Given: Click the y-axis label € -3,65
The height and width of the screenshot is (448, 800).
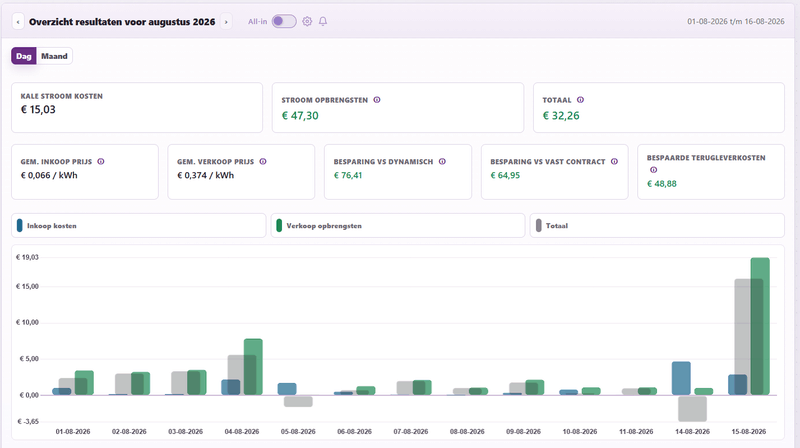Looking at the screenshot, I should pos(27,421).
